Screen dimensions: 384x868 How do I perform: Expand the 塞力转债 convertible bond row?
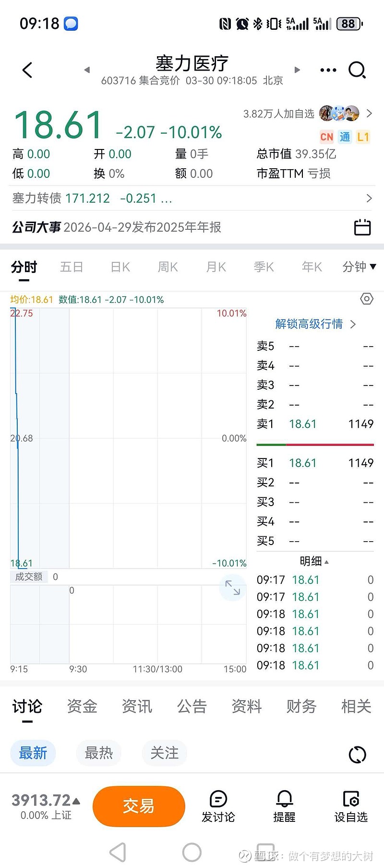click(369, 198)
